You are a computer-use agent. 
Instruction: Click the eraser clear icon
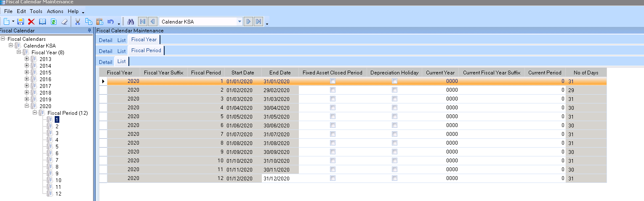click(64, 21)
